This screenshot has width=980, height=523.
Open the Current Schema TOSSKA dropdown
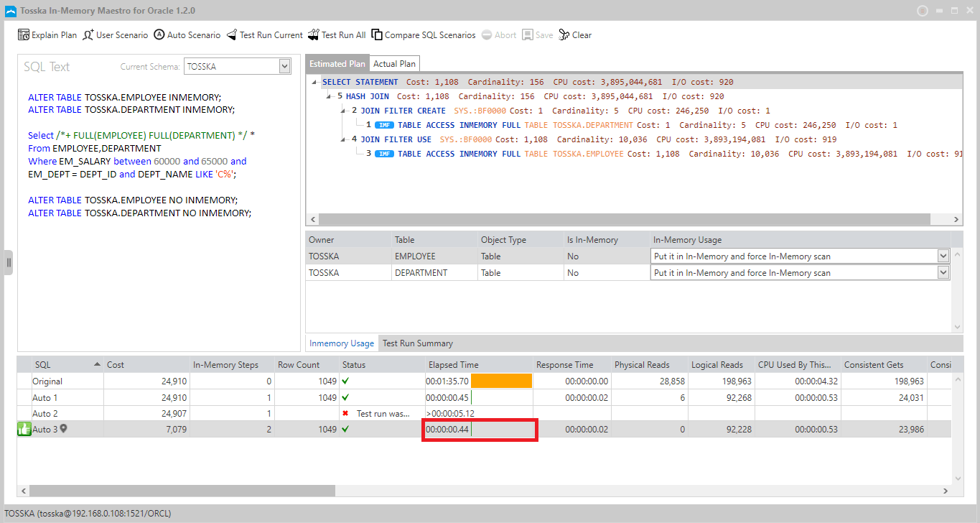tap(284, 66)
